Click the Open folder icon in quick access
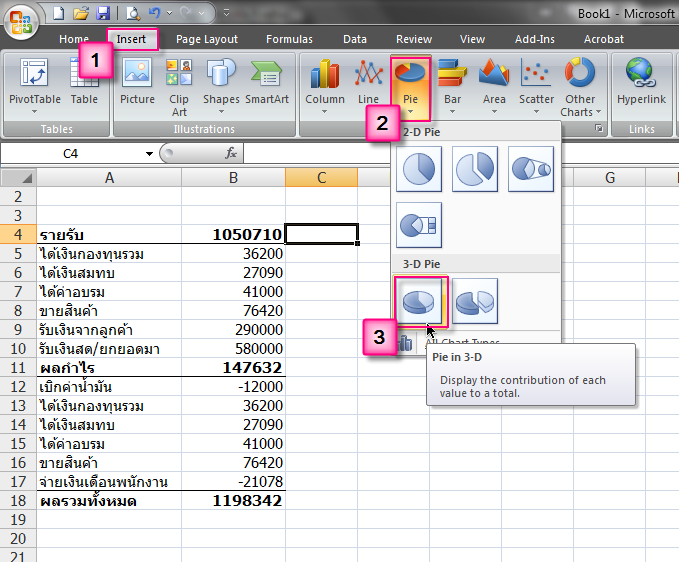Image resolution: width=679 pixels, height=562 pixels. point(81,13)
